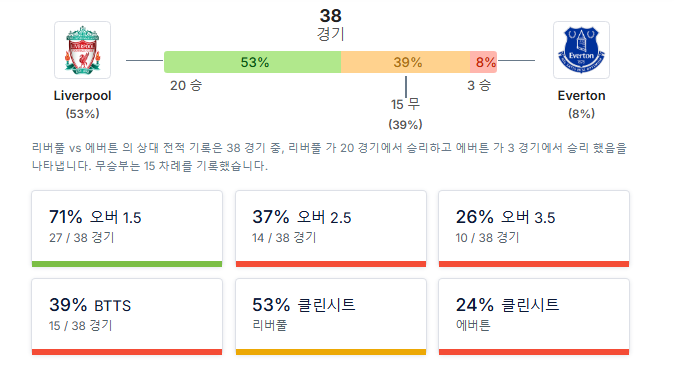Click the 3 승 Everton wins label
This screenshot has width=674, height=365.
point(479,85)
